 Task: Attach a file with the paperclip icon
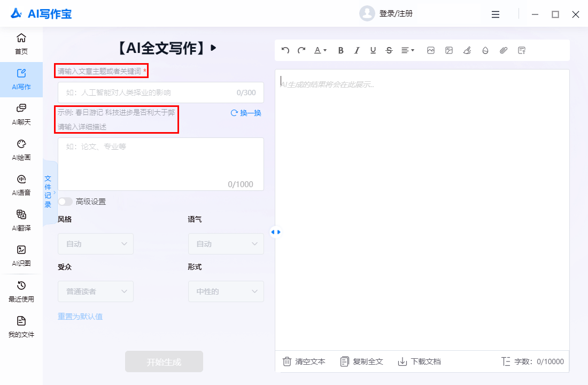point(503,50)
